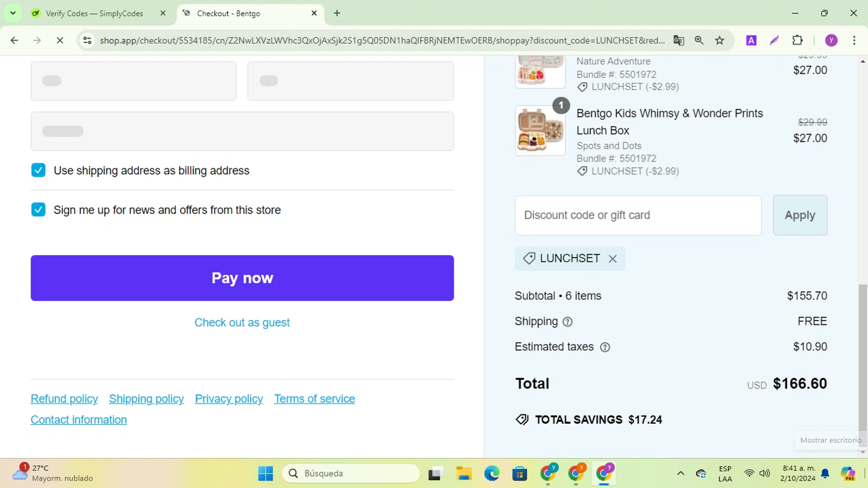Close the Verify Codes tab
868x488 pixels.
(163, 13)
